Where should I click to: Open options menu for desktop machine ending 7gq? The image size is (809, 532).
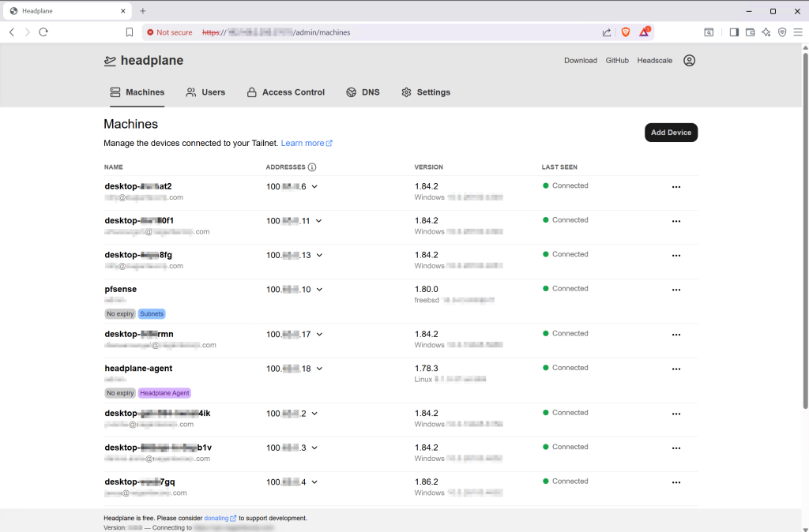[x=676, y=482]
